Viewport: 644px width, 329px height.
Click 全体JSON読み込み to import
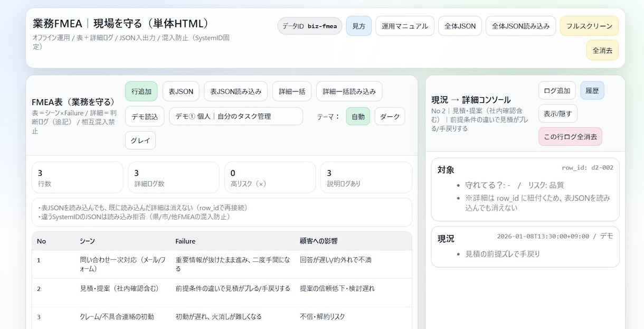point(521,26)
